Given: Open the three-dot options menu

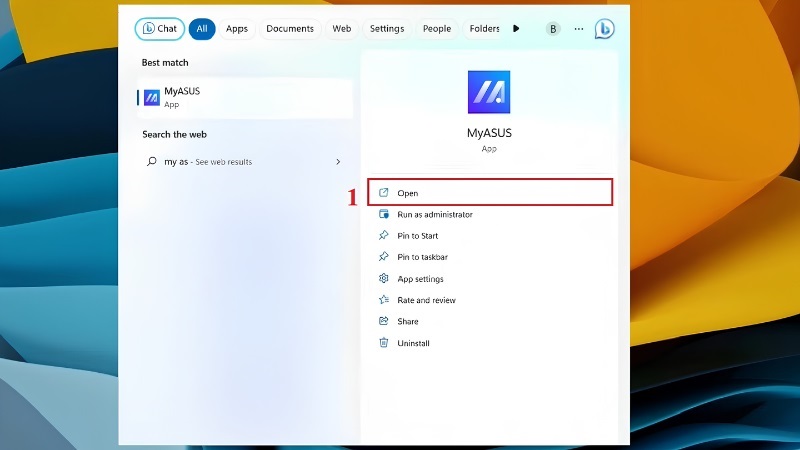Looking at the screenshot, I should 579,29.
